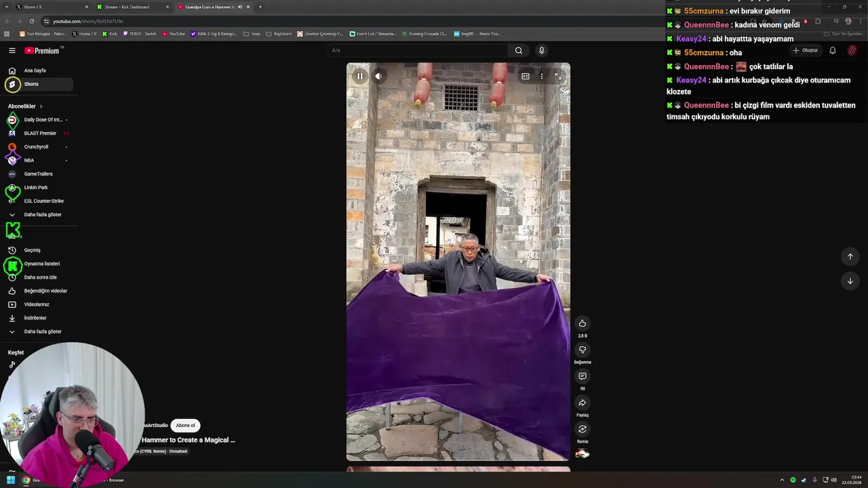
Task: Open Tüm Yer İşaretleri folder
Action: 843,33
